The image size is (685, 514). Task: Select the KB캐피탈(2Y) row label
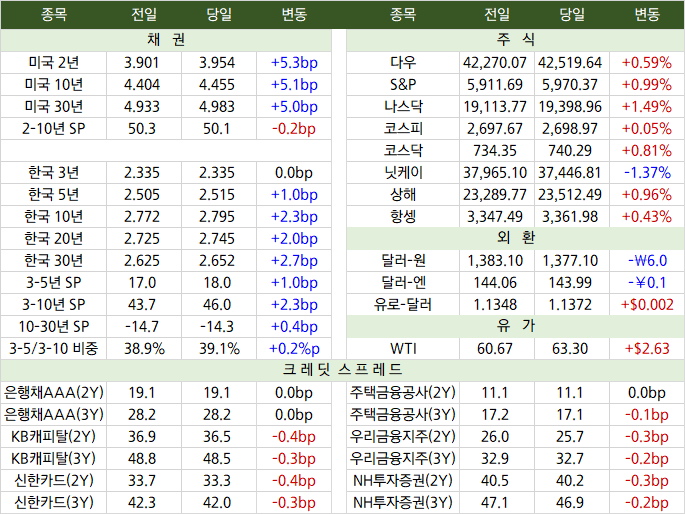point(54,437)
